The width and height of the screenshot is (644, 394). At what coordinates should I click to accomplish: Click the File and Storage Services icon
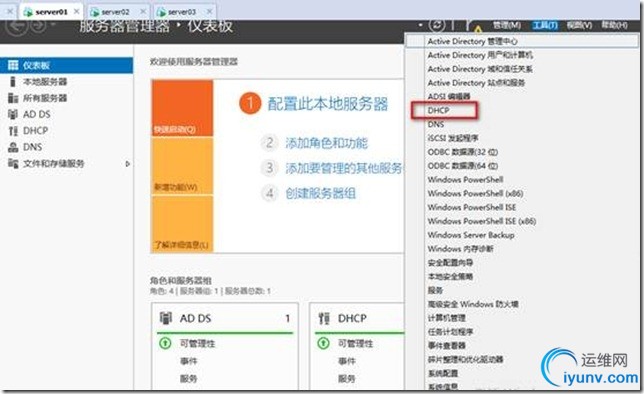coord(13,164)
